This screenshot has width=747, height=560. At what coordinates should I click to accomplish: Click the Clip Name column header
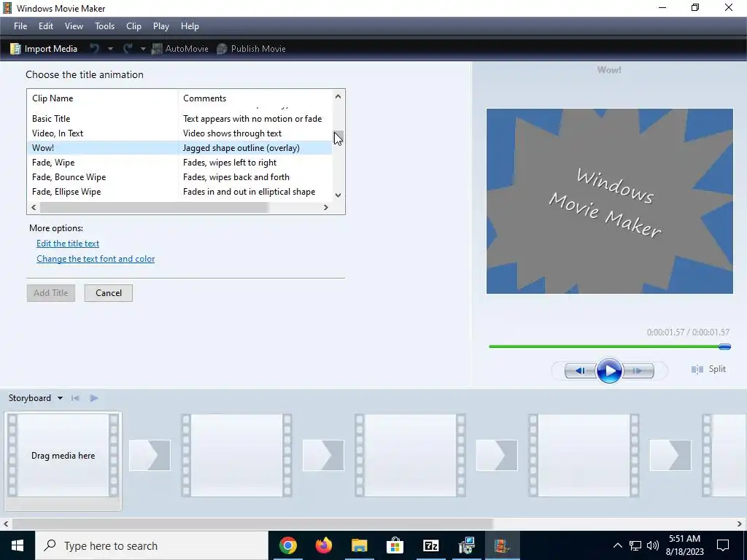pyautogui.click(x=102, y=98)
